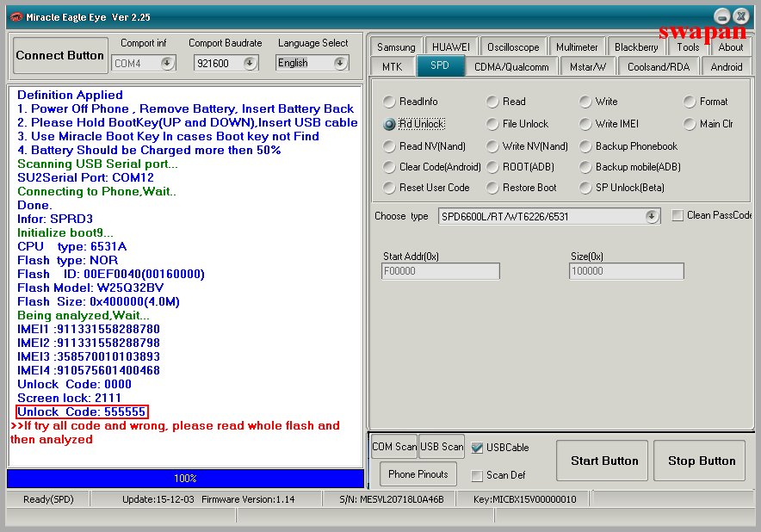The height and width of the screenshot is (532, 761).
Task: Click the Start Addr(0x) input field
Action: [440, 271]
